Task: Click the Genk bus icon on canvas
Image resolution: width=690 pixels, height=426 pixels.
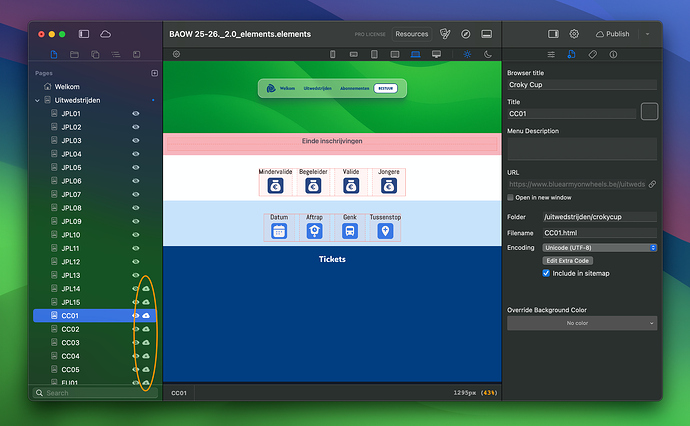Action: coord(350,231)
